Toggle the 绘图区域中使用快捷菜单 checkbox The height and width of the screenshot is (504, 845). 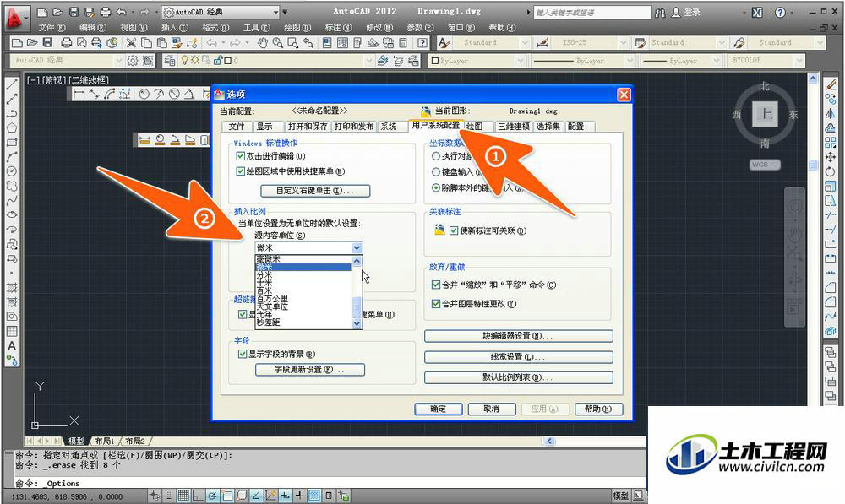(x=240, y=171)
